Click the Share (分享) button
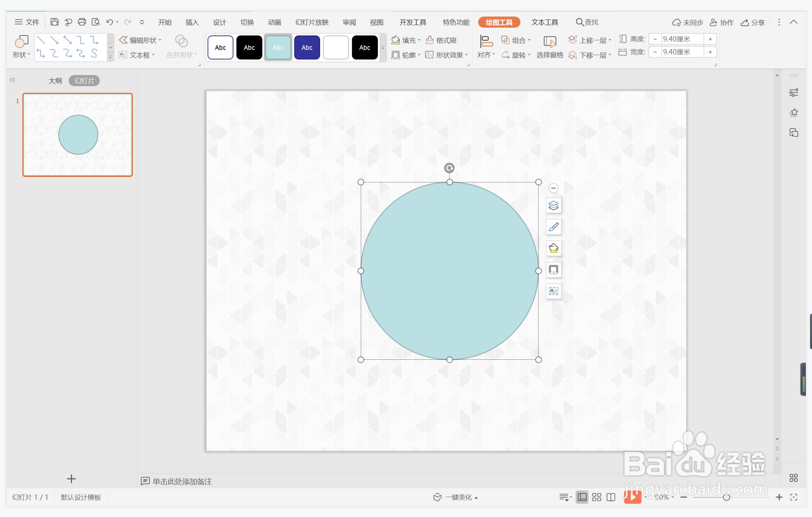This screenshot has height=517, width=812. 753,22
